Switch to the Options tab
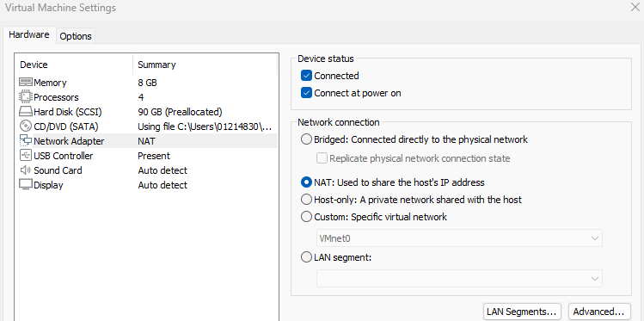This screenshot has width=644, height=321. coord(76,36)
